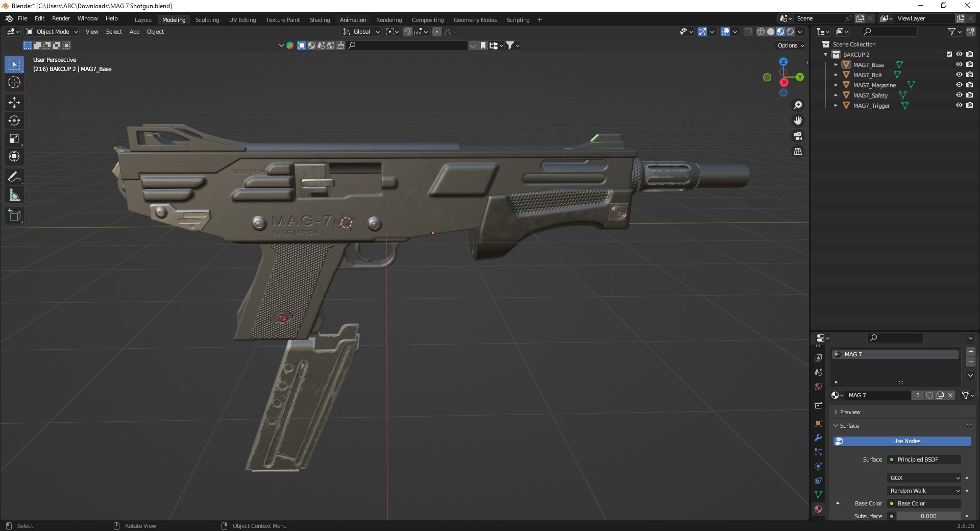The image size is (980, 531).
Task: Open the Object properties tab
Action: (x=818, y=423)
